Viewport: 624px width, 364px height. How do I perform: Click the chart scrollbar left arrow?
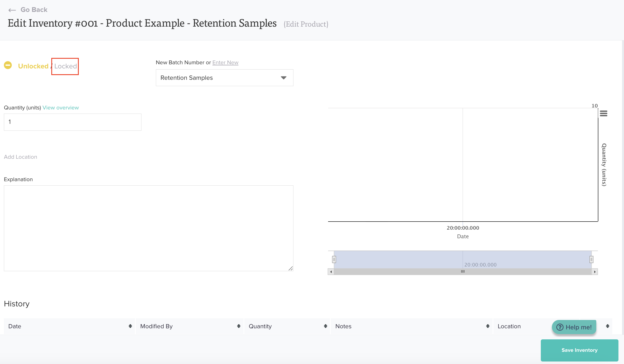click(x=331, y=272)
